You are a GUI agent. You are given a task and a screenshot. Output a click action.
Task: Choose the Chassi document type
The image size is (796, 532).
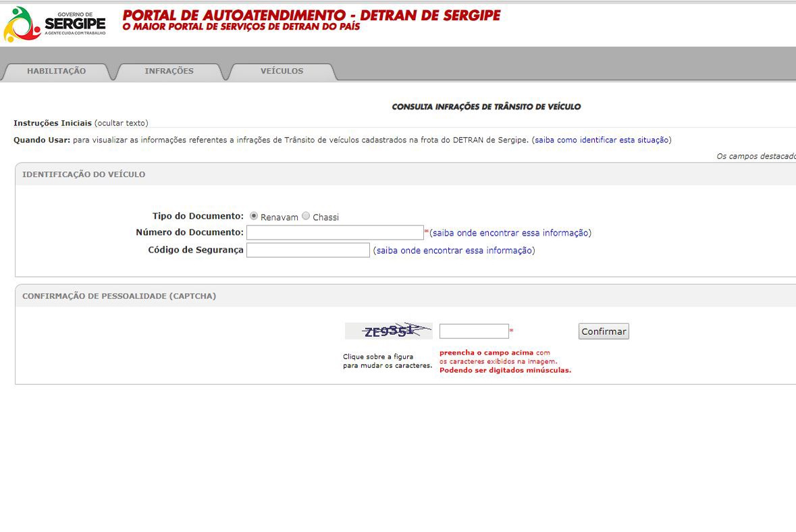coord(306,216)
